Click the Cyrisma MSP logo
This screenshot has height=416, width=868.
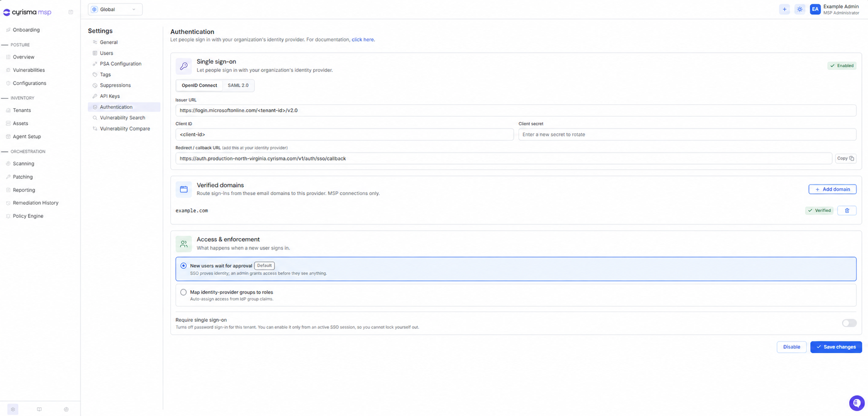(x=27, y=12)
